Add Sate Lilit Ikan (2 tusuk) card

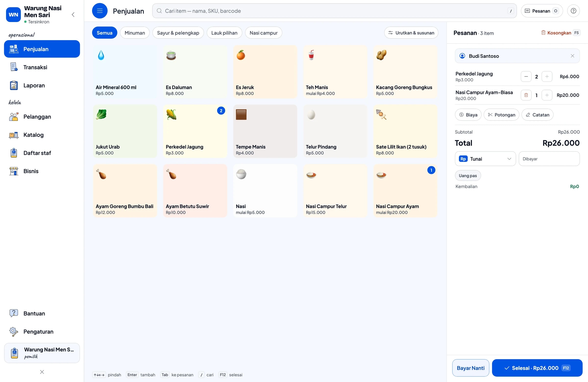[x=405, y=131]
